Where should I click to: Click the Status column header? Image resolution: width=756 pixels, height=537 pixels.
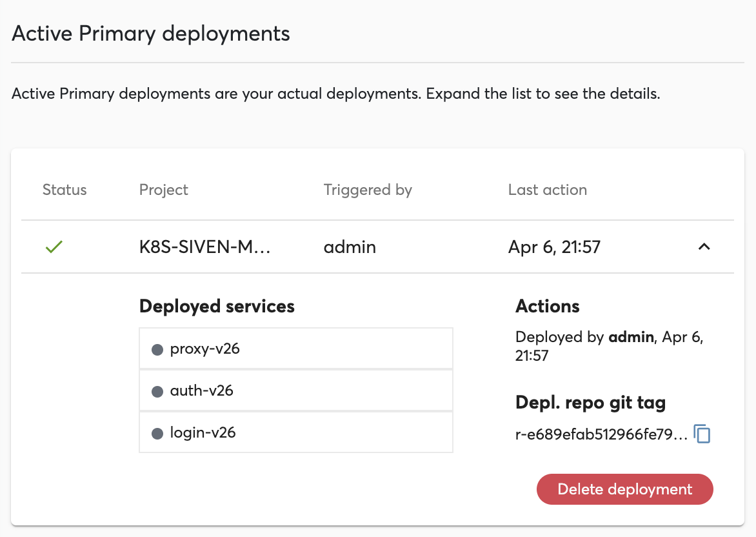(65, 190)
